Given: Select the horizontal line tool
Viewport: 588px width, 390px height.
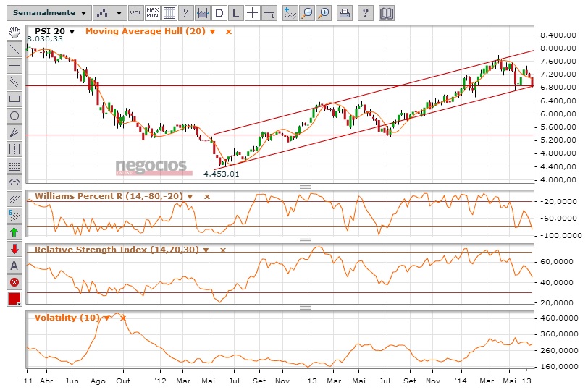Looking at the screenshot, I should [14, 66].
